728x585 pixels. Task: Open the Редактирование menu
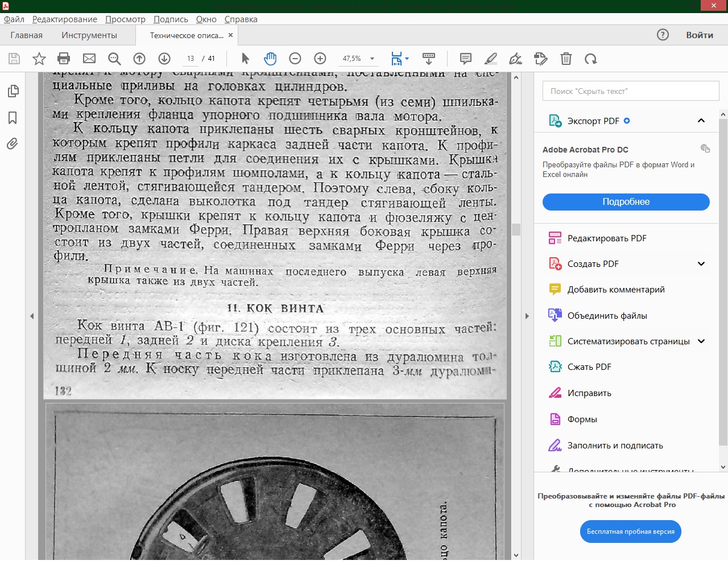pos(64,19)
